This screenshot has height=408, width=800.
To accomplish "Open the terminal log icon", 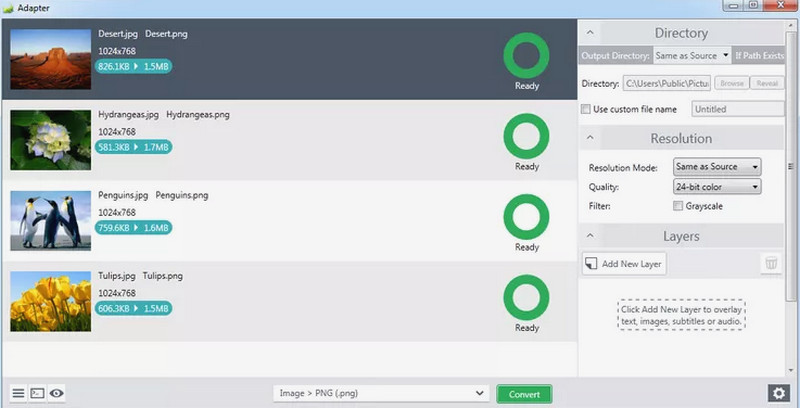I will pyautogui.click(x=37, y=394).
